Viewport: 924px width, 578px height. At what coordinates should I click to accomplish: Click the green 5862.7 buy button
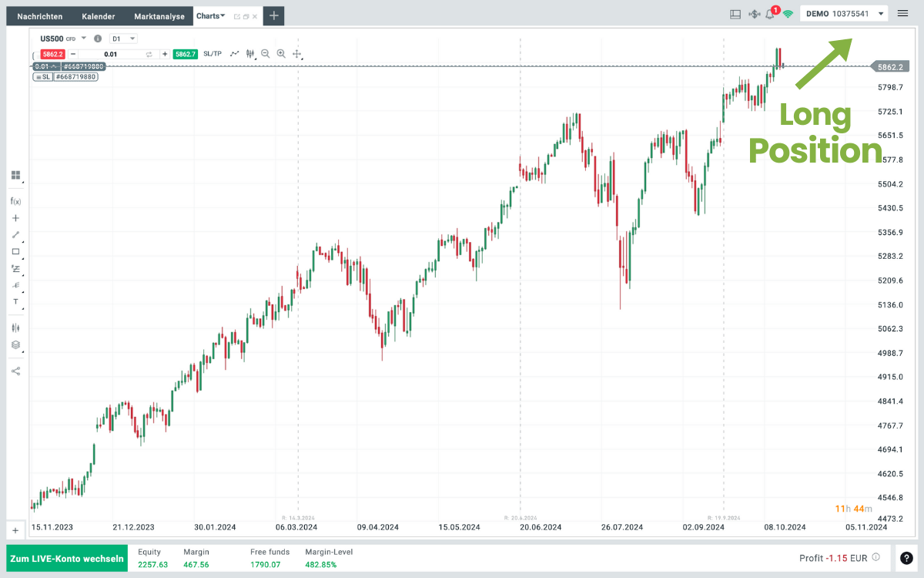186,54
